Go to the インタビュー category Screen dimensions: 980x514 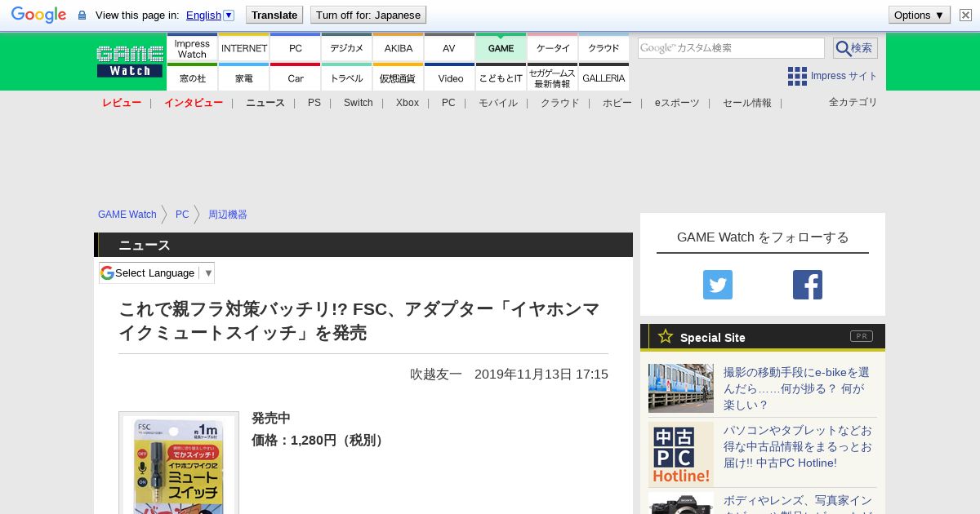(194, 103)
